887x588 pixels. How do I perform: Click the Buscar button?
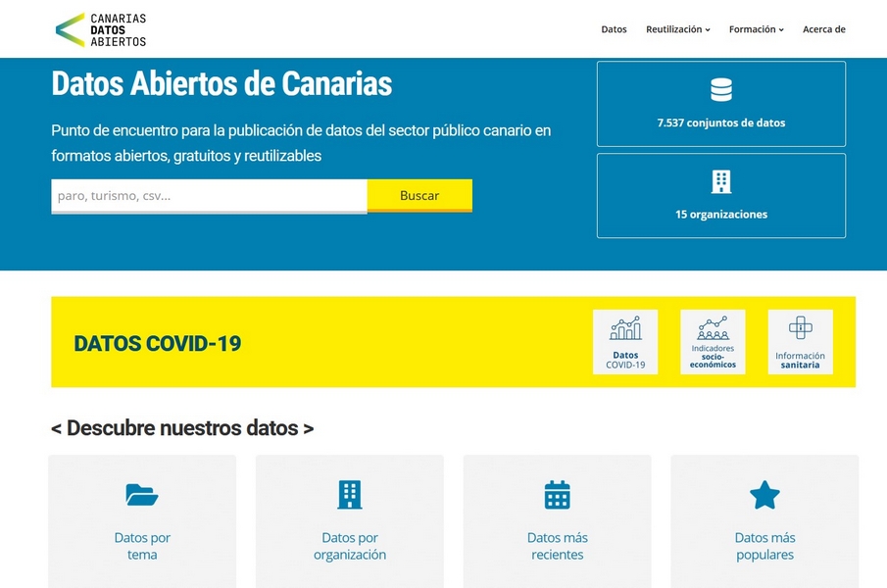click(x=419, y=196)
